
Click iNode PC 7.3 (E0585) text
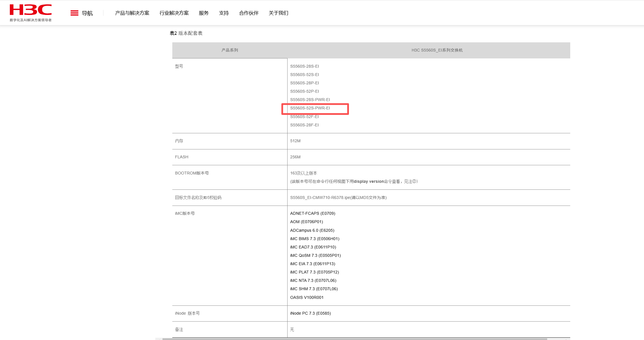[310, 313]
